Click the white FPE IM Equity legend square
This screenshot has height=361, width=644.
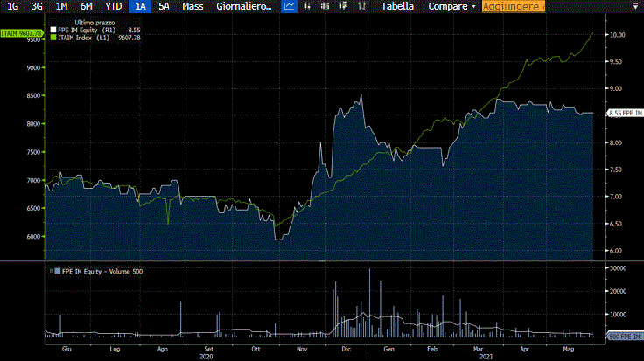pos(52,29)
